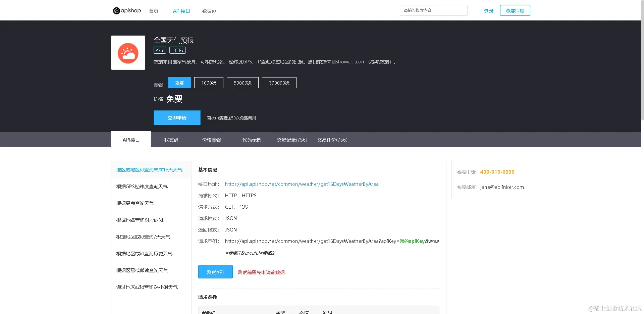Open the 数据包 navigation item
The image size is (644, 314).
tap(209, 11)
